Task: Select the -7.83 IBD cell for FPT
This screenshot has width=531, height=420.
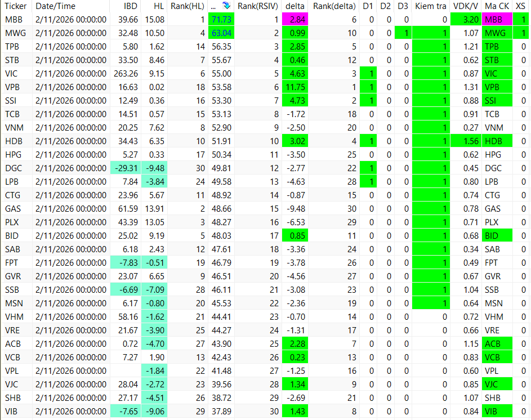Action: click(x=126, y=262)
